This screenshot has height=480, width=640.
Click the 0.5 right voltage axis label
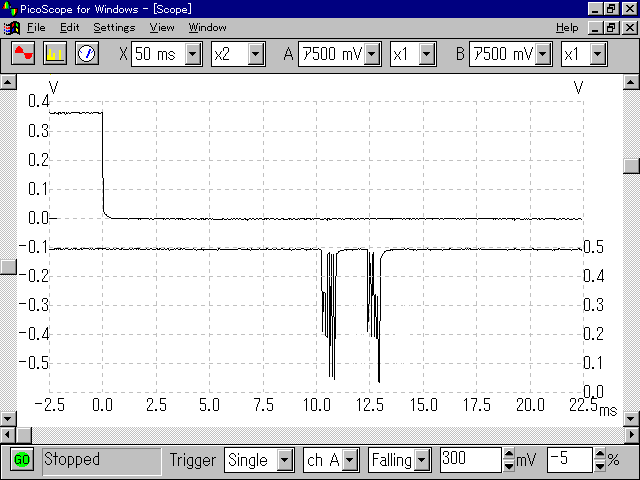coord(593,247)
